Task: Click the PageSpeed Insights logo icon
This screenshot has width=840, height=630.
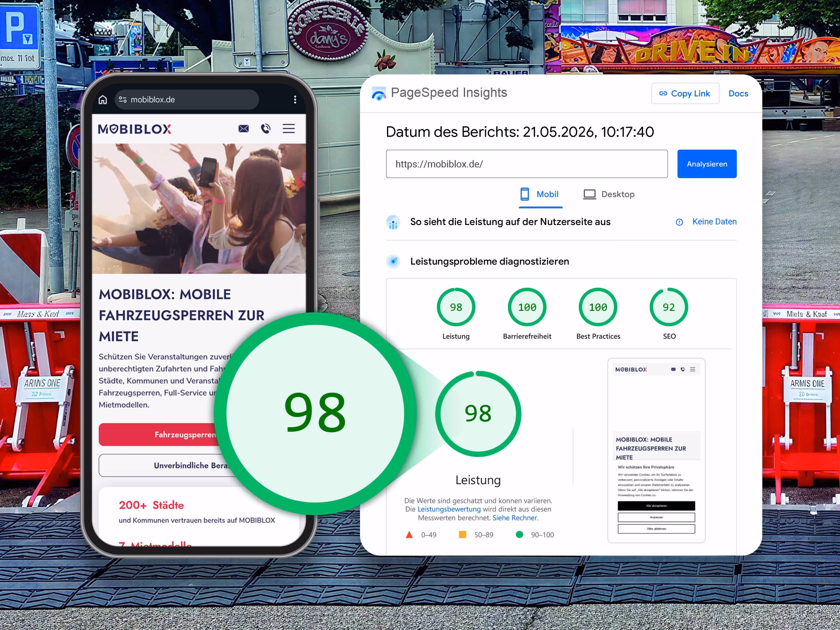Action: pos(379,93)
